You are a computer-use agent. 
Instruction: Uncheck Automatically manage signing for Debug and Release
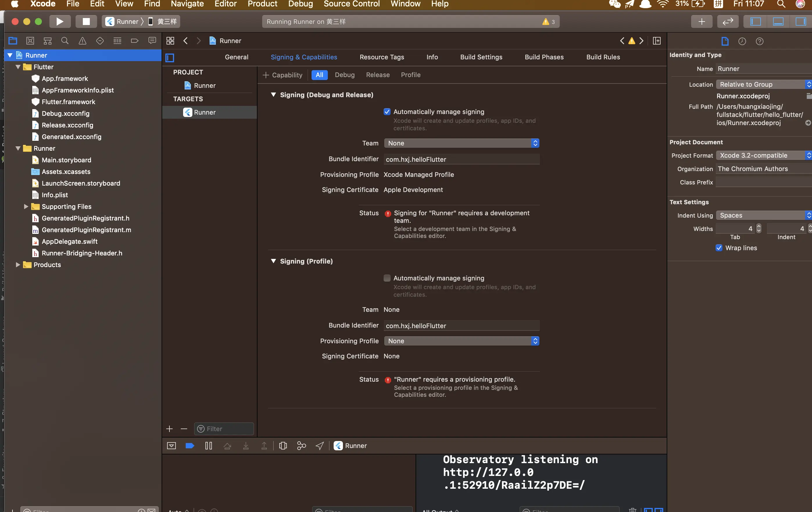tap(387, 112)
